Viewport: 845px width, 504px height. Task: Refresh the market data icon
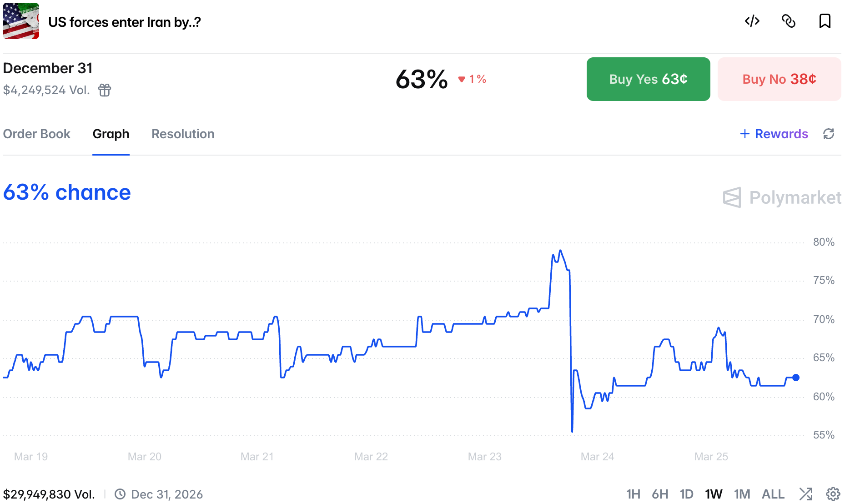tap(829, 134)
